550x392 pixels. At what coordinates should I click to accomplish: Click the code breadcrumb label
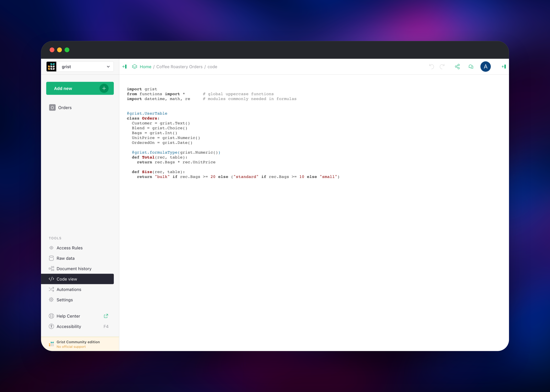(212, 67)
